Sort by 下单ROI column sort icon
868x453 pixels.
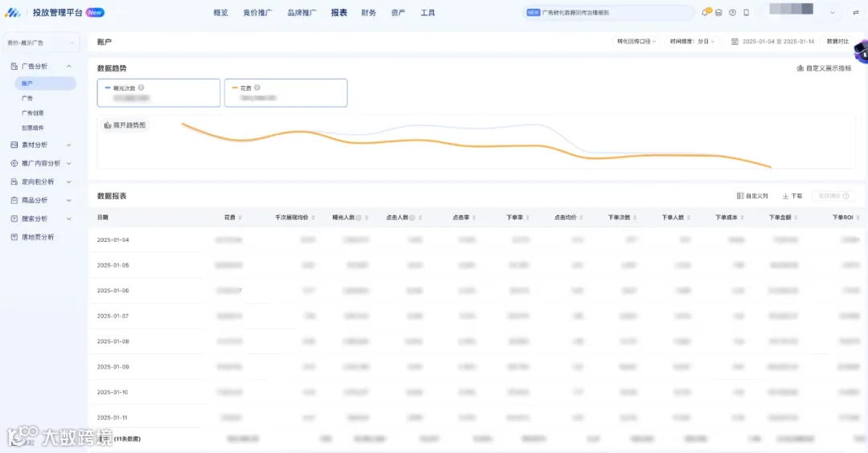(858, 218)
